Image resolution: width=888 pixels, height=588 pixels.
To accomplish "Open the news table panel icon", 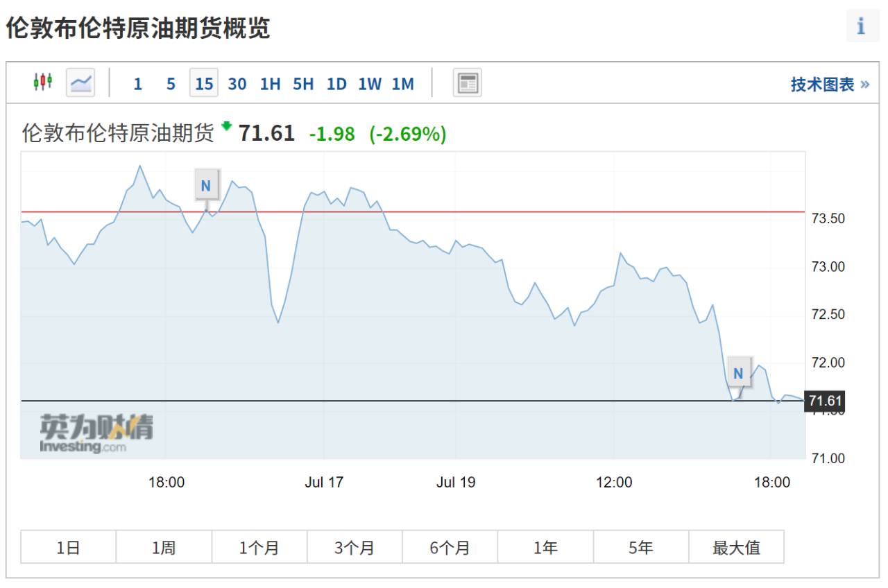I will [467, 83].
